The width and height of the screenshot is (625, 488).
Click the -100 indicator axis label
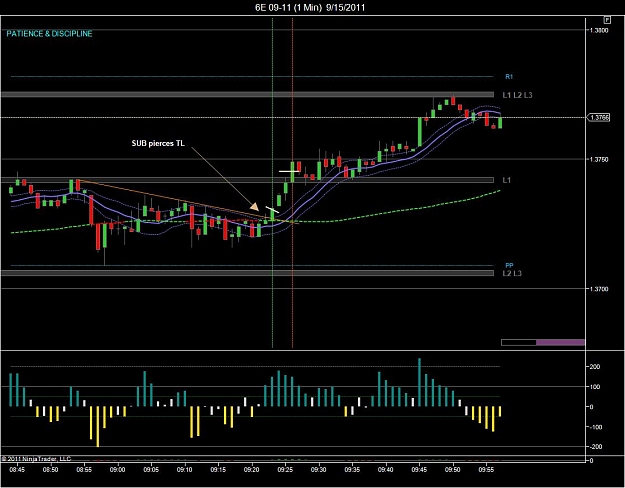[594, 427]
